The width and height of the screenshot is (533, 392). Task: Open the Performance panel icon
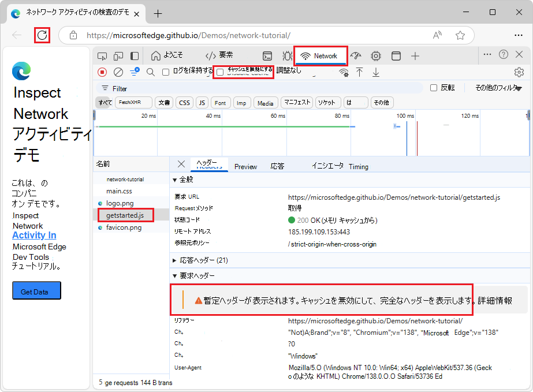(x=356, y=55)
